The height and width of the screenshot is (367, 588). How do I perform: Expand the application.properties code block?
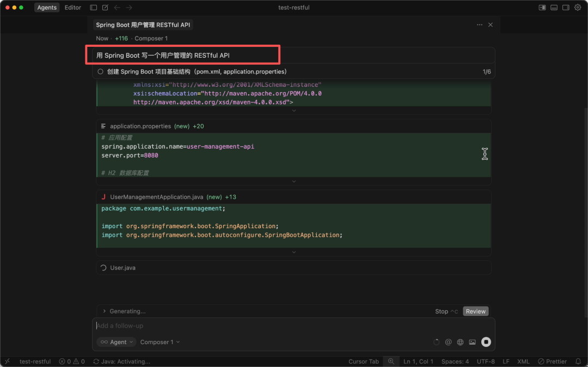(294, 181)
